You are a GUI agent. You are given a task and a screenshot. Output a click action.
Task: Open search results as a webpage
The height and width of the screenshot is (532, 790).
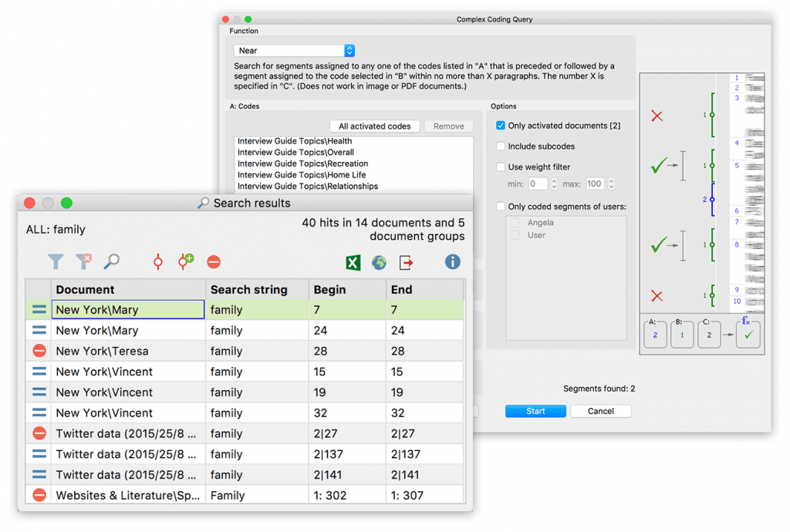coord(378,263)
